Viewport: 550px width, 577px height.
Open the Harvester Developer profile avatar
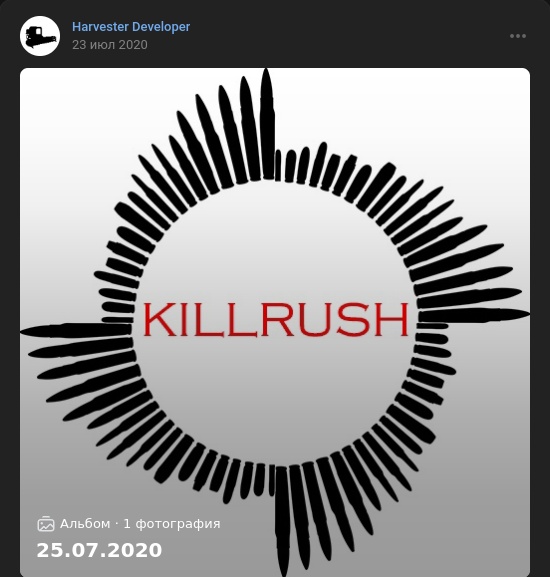(x=40, y=36)
